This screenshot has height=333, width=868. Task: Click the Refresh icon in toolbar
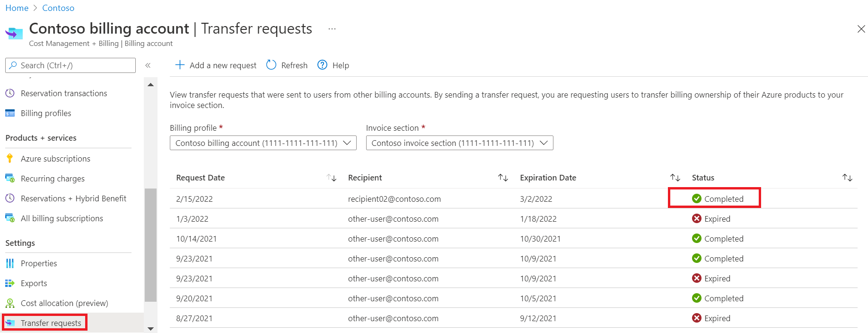coord(271,65)
